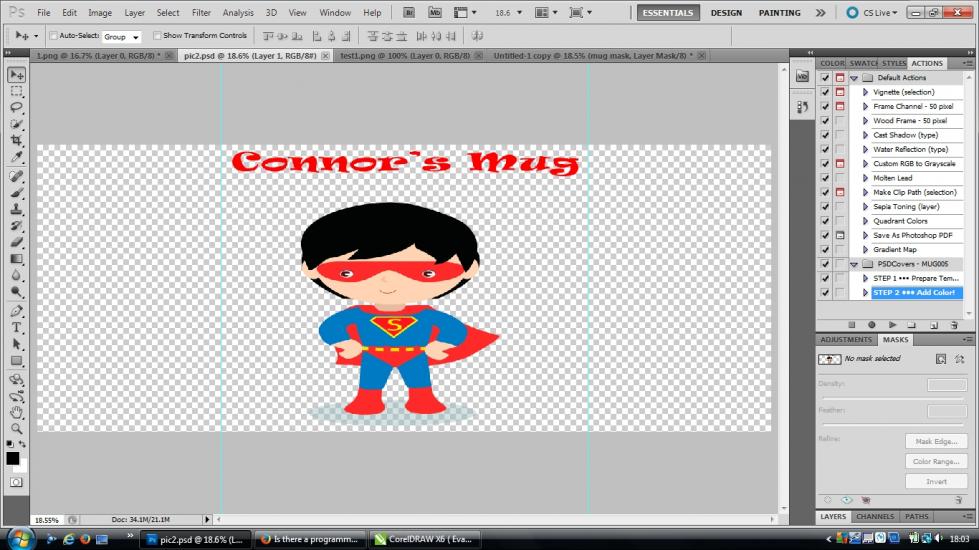Screen dimensions: 979x550
Task: Click the begin recording button in Actions
Action: coord(872,325)
